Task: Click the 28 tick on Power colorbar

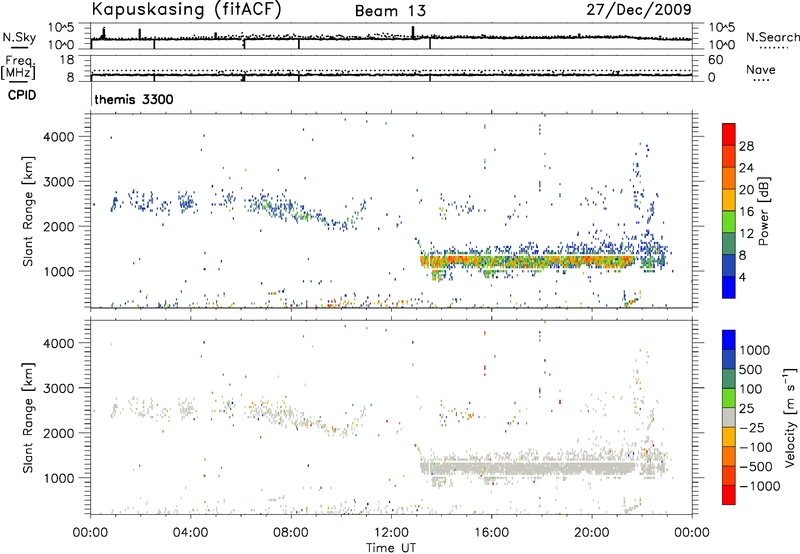Action: coord(746,146)
